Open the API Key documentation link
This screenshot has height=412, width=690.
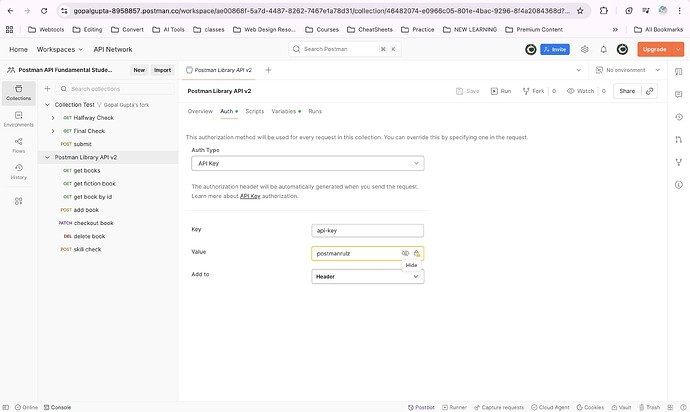click(250, 196)
